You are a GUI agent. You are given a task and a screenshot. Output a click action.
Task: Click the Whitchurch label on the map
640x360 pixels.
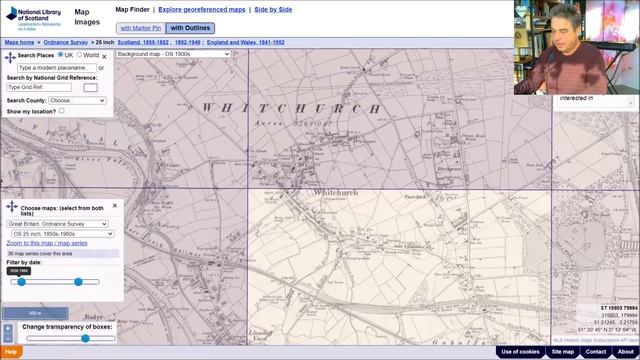[x=336, y=192]
